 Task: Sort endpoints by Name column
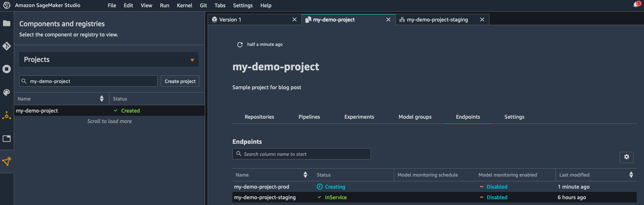305,175
